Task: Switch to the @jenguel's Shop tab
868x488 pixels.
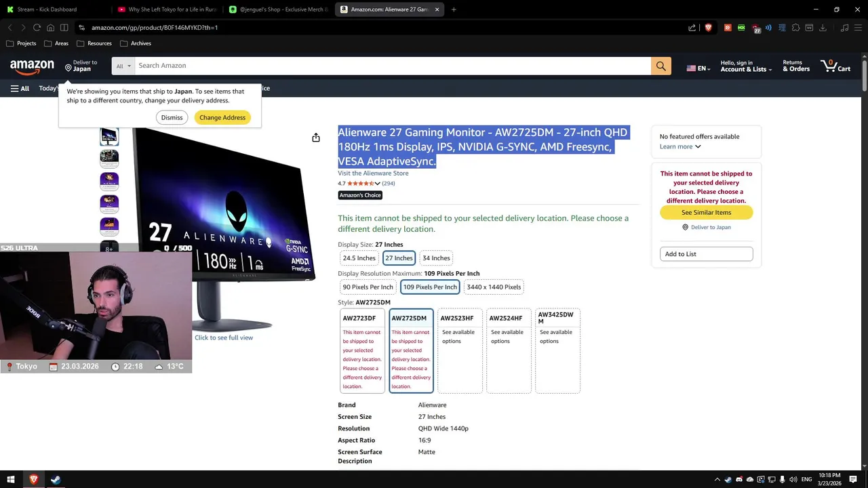Action: (279, 9)
